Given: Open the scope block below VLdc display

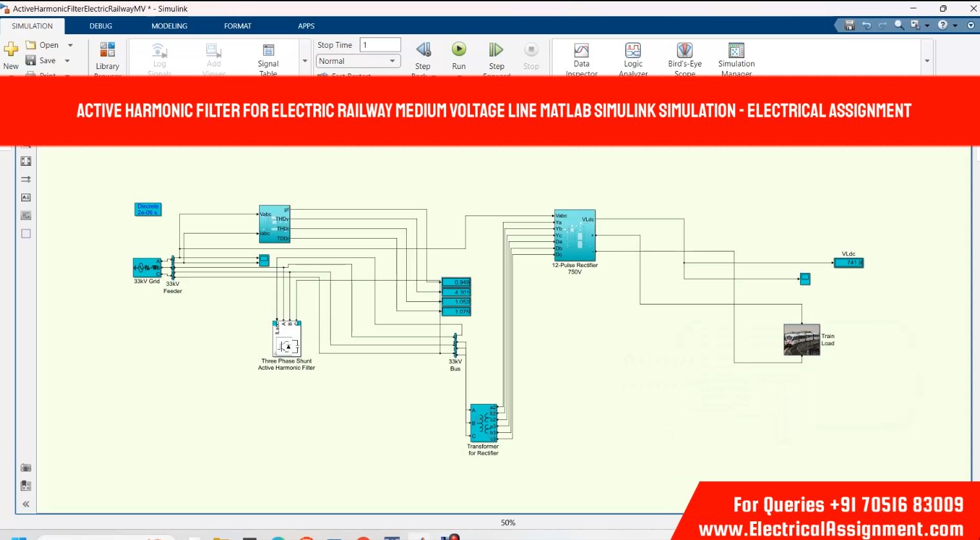Looking at the screenshot, I should coord(805,279).
